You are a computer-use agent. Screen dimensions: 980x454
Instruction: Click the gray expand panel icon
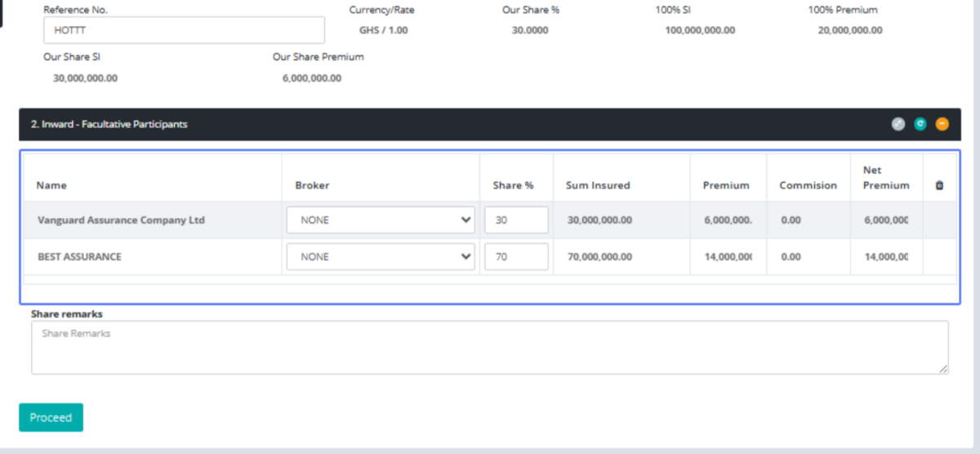click(x=898, y=124)
